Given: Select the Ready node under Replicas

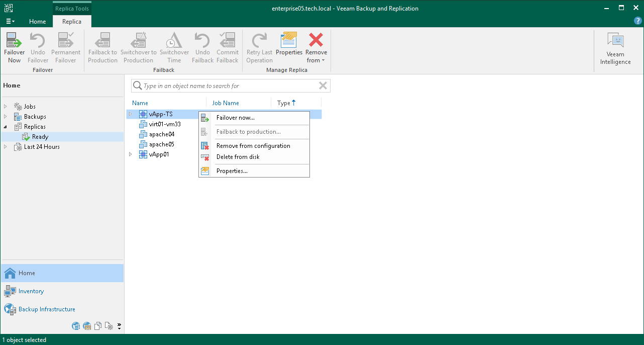Looking at the screenshot, I should coord(40,137).
